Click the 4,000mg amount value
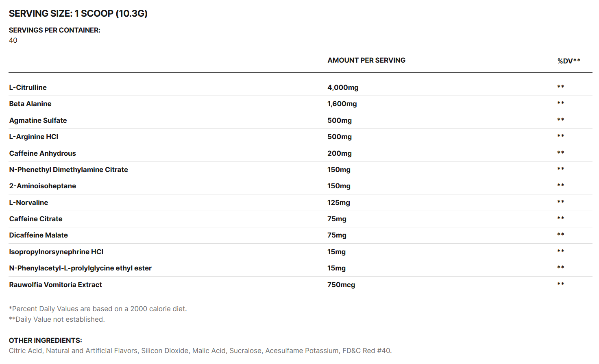The height and width of the screenshot is (364, 599). [x=343, y=87]
